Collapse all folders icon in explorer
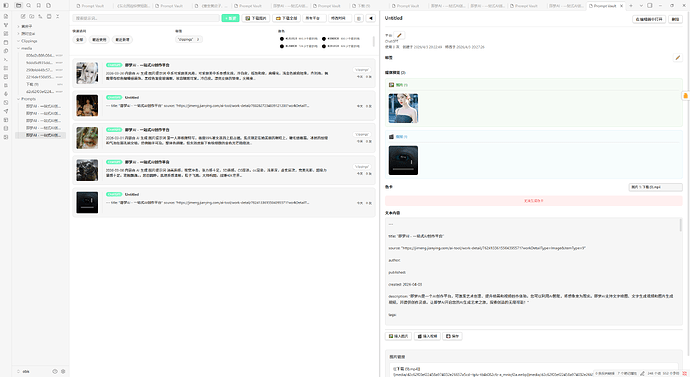690x377 pixels. click(58, 16)
